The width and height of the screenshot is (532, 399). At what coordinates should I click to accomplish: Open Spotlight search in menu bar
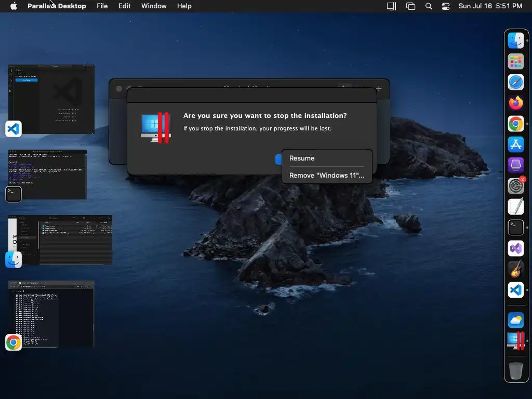429,6
